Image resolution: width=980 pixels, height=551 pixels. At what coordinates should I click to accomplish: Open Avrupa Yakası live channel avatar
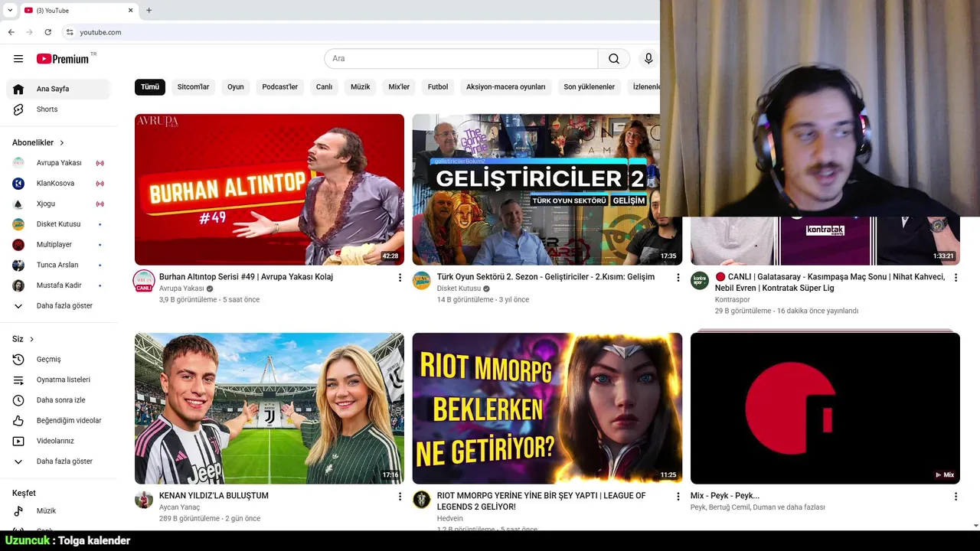click(x=144, y=281)
